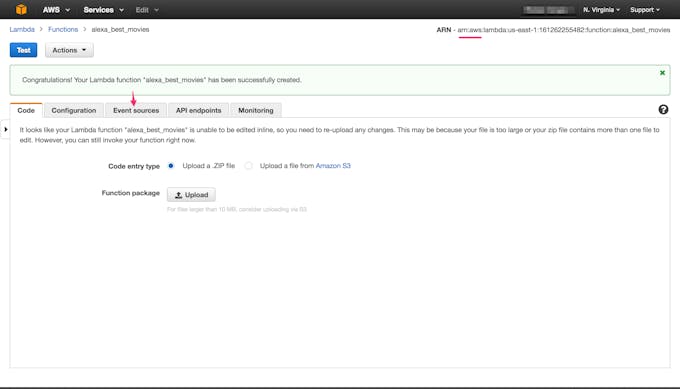Open the AWS dropdown menu
The height and width of the screenshot is (389, 680).
56,10
